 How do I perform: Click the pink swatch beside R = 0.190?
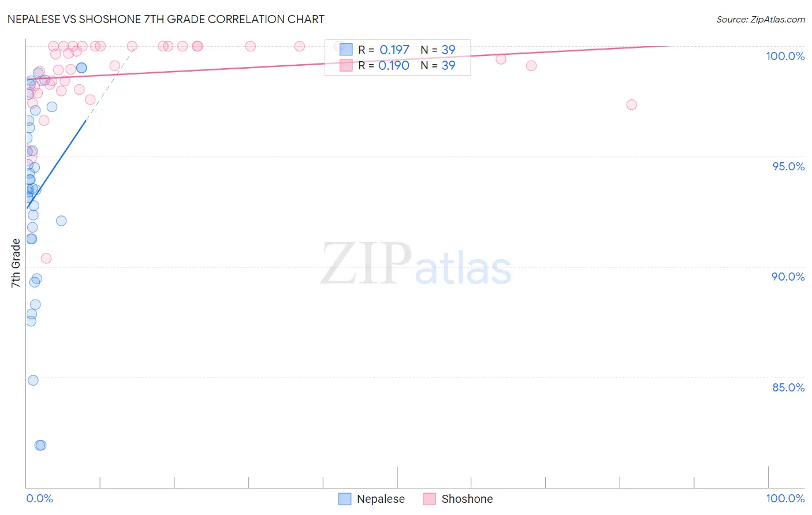[x=346, y=65]
